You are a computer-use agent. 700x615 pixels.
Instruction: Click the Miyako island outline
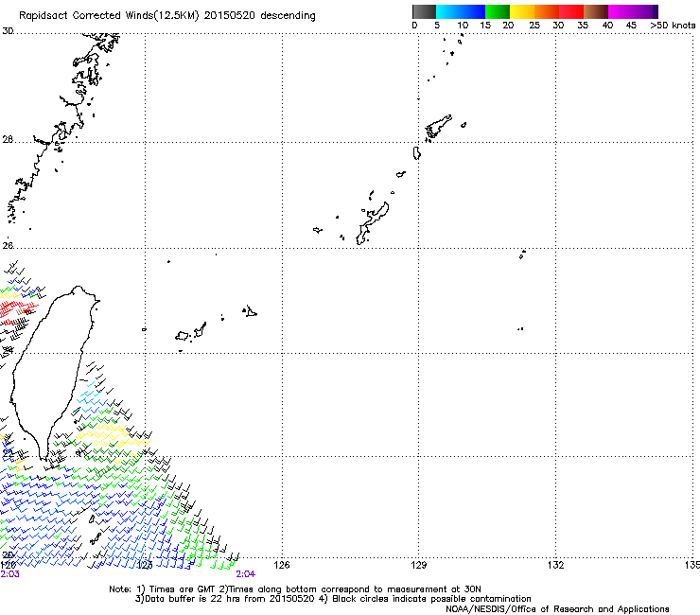tap(251, 311)
